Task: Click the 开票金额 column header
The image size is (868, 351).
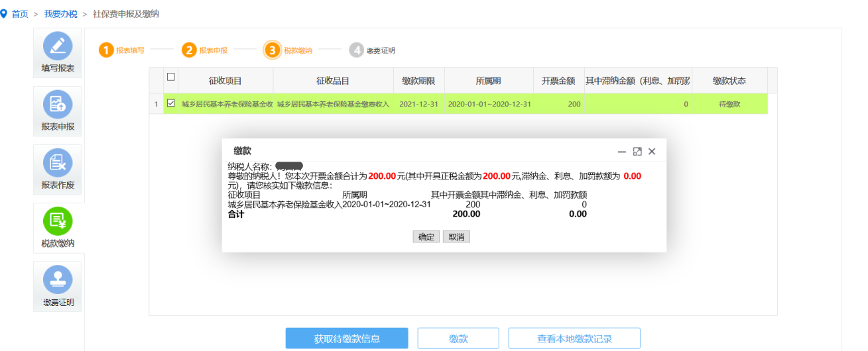Action: [558, 81]
